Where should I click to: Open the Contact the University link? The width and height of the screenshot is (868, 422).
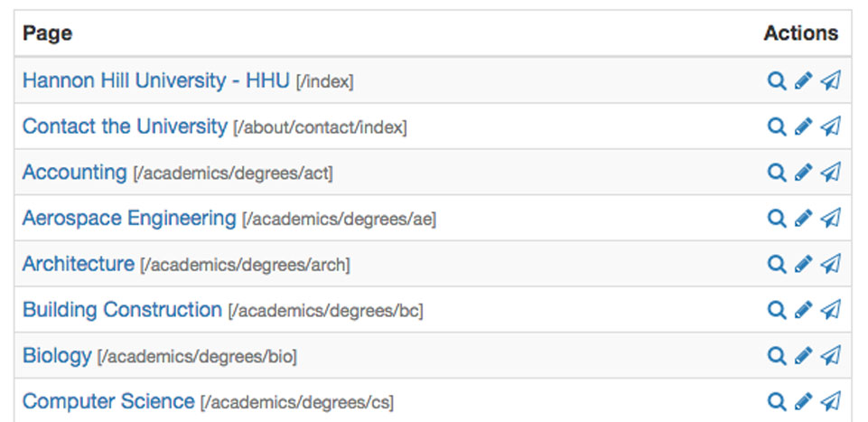126,127
